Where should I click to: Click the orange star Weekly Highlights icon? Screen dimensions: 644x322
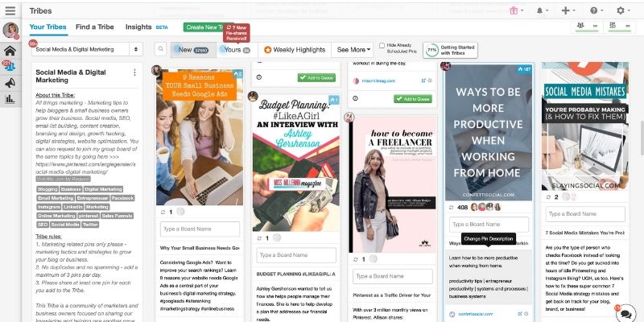(268, 50)
